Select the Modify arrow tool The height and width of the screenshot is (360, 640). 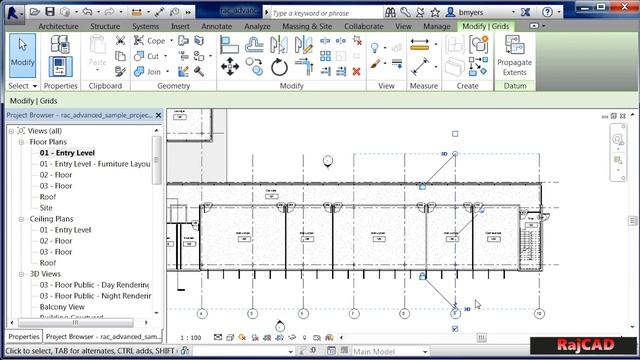click(22, 56)
